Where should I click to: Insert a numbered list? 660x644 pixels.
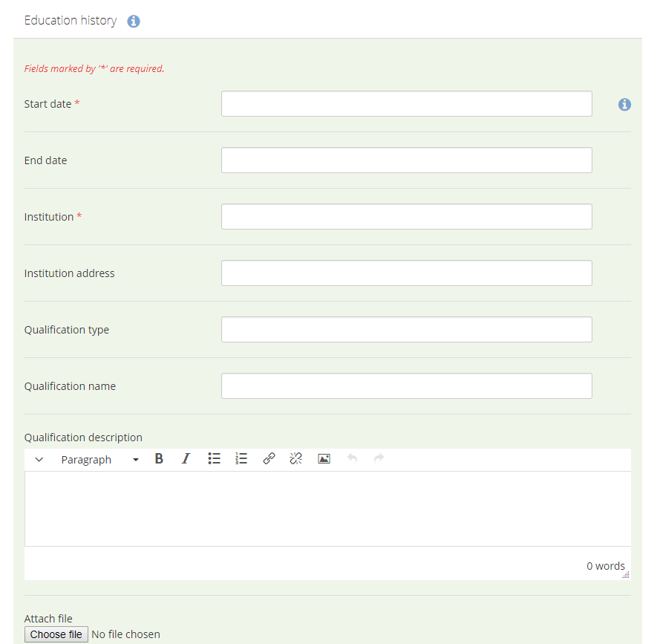[x=241, y=459]
